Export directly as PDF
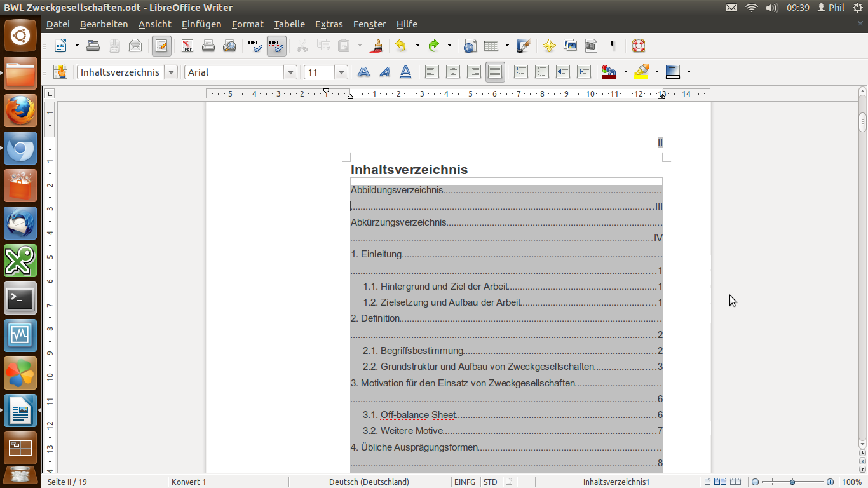Image resolution: width=868 pixels, height=488 pixels. click(x=187, y=46)
